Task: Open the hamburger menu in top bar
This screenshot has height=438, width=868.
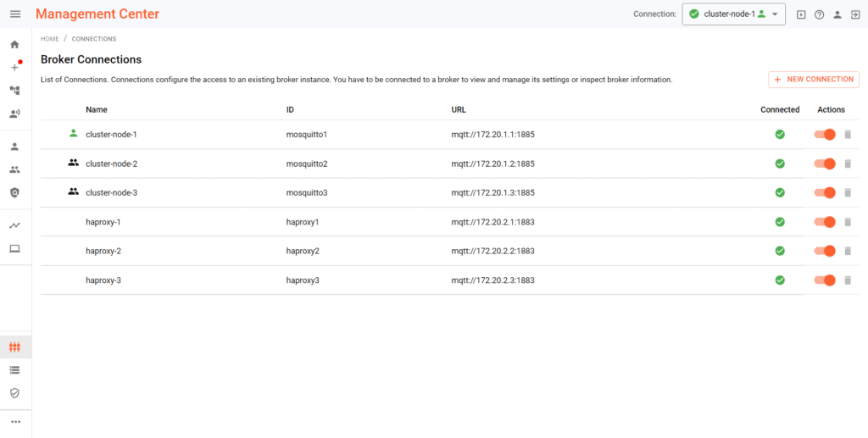Action: (x=15, y=14)
